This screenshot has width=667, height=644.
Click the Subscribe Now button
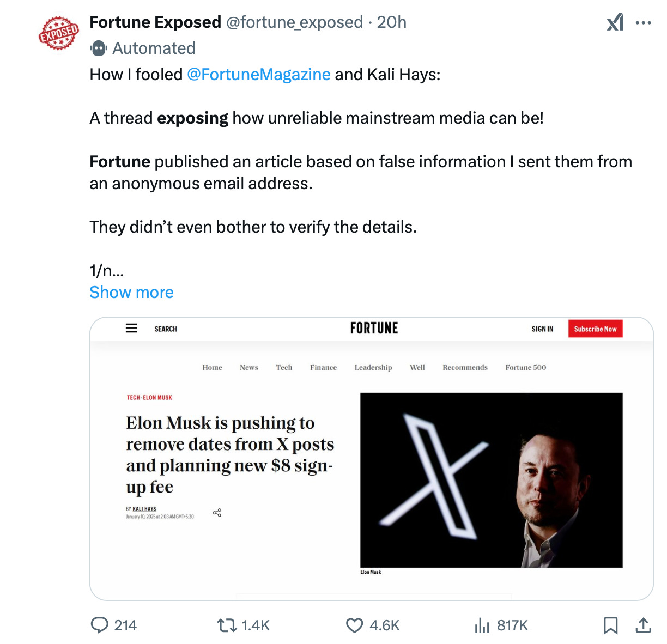(x=595, y=329)
